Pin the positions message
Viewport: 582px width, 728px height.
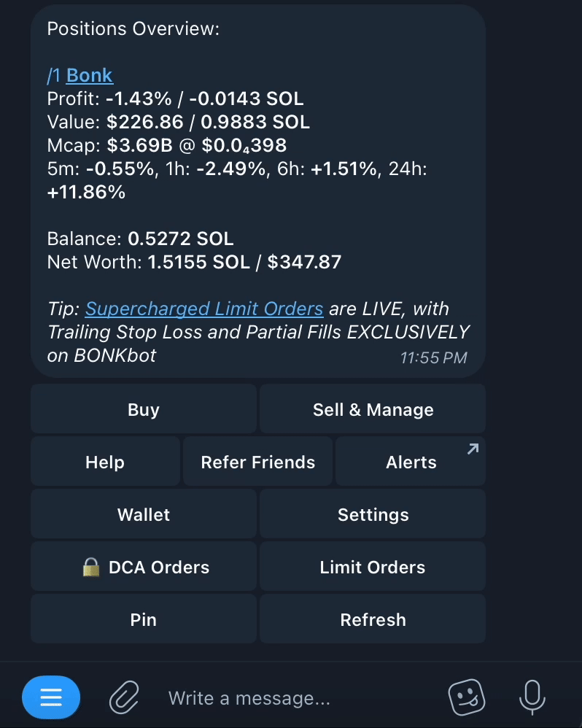coord(144,620)
